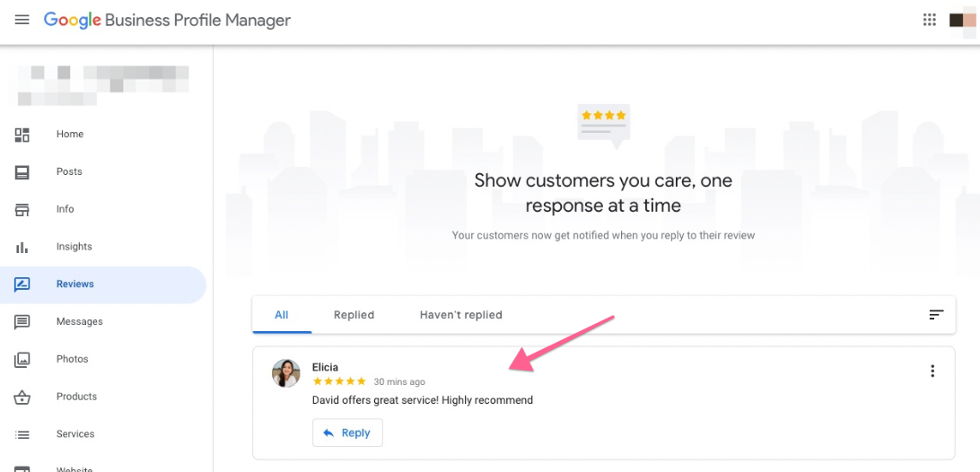Image resolution: width=980 pixels, height=472 pixels.
Task: Select the All reviews tab
Action: 281,315
